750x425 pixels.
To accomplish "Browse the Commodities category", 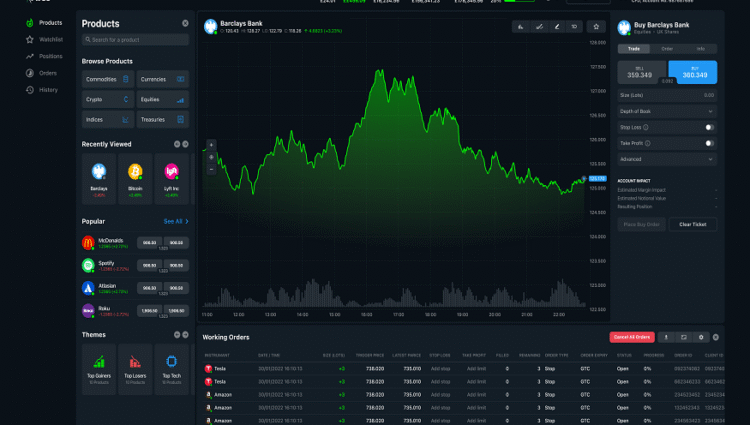I will tap(108, 79).
